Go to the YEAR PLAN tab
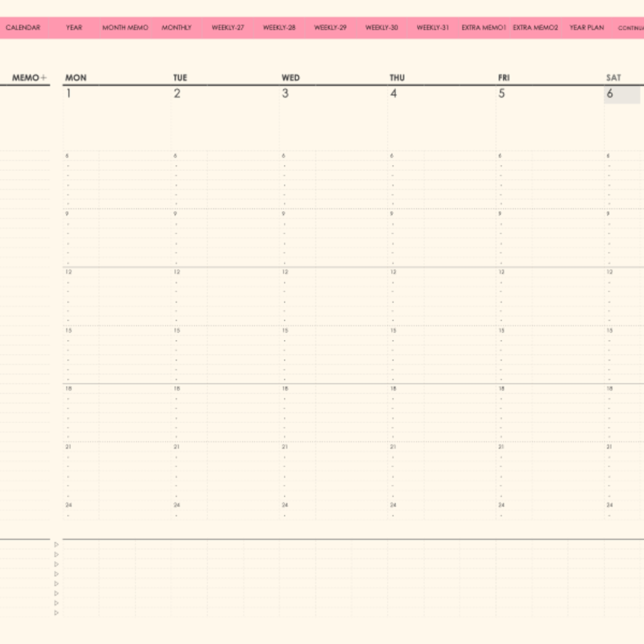The width and height of the screenshot is (644, 644). (587, 27)
